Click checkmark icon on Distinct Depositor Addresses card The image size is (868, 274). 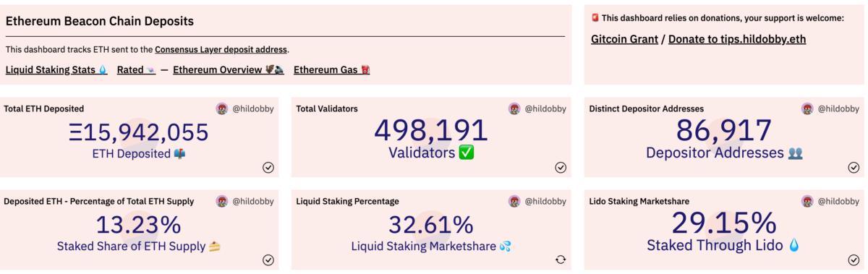[854, 167]
